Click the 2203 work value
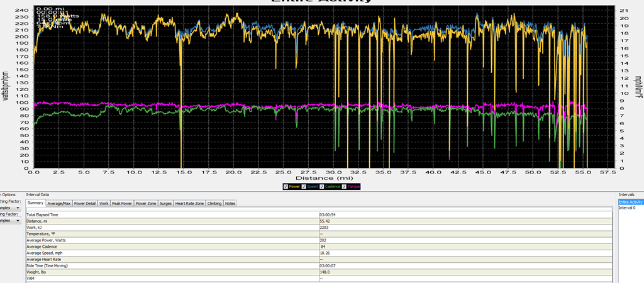This screenshot has width=644, height=283. coord(324,227)
